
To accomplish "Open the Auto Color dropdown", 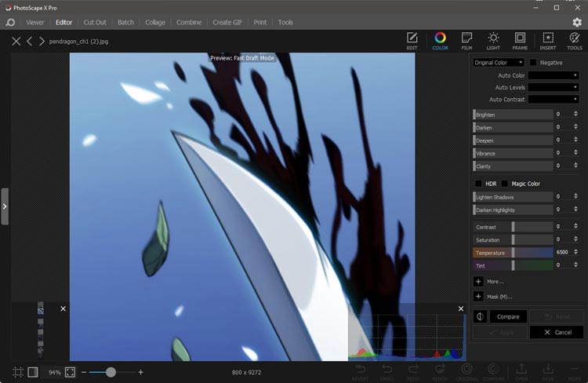I will [554, 75].
